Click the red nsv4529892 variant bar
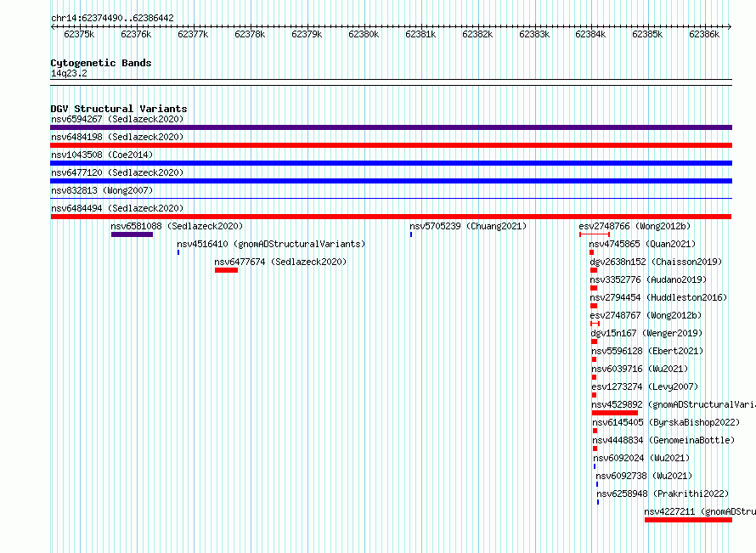756x553 pixels. click(x=615, y=413)
